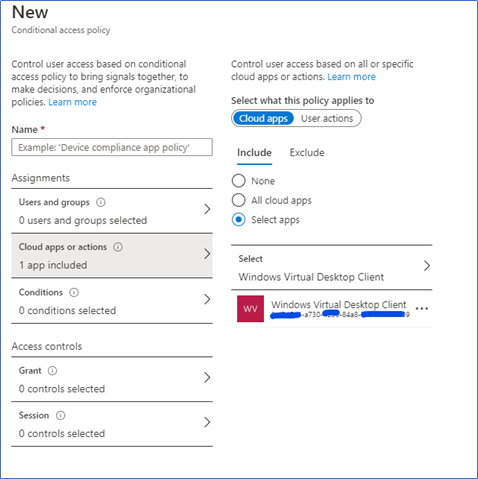The image size is (478, 479).
Task: Click info icon next to Grant
Action: pos(52,371)
